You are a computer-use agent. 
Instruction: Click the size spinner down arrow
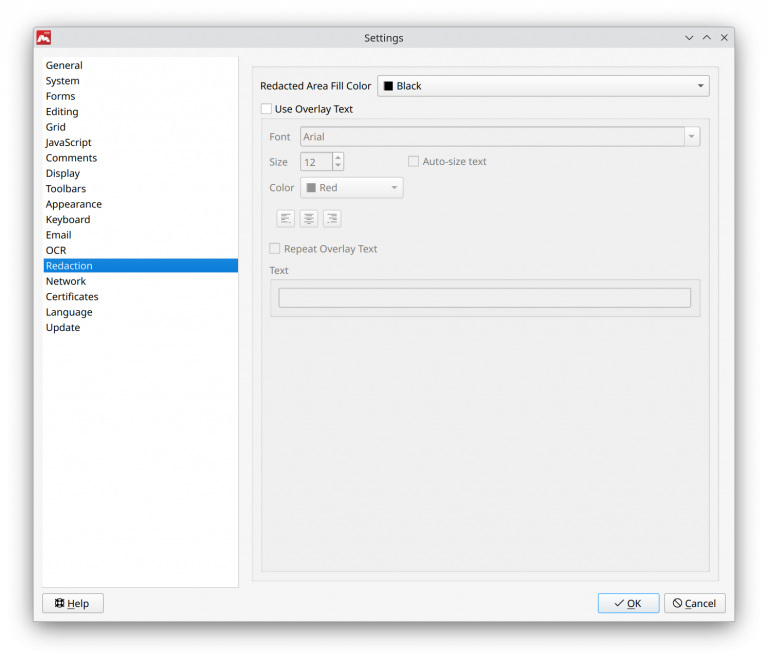338,166
